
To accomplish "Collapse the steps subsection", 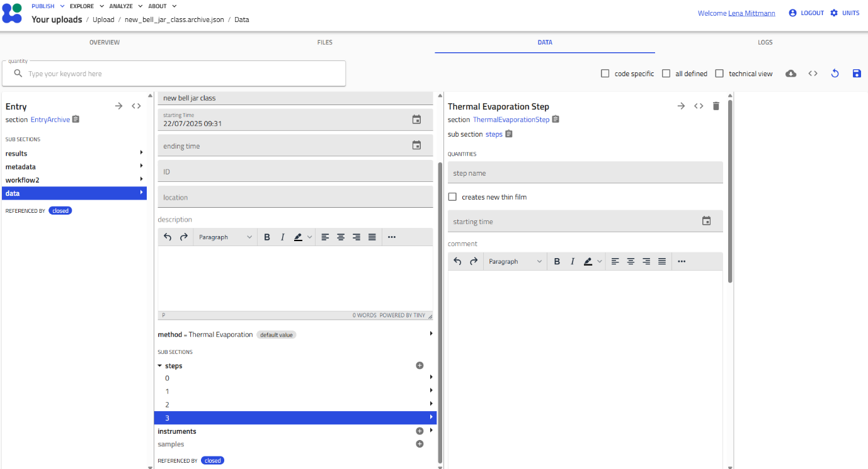I will point(159,365).
